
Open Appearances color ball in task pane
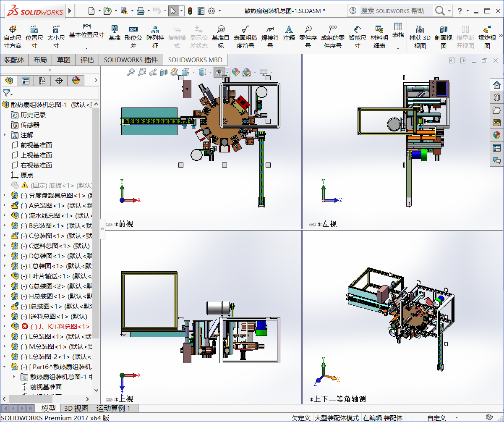pyautogui.click(x=497, y=135)
